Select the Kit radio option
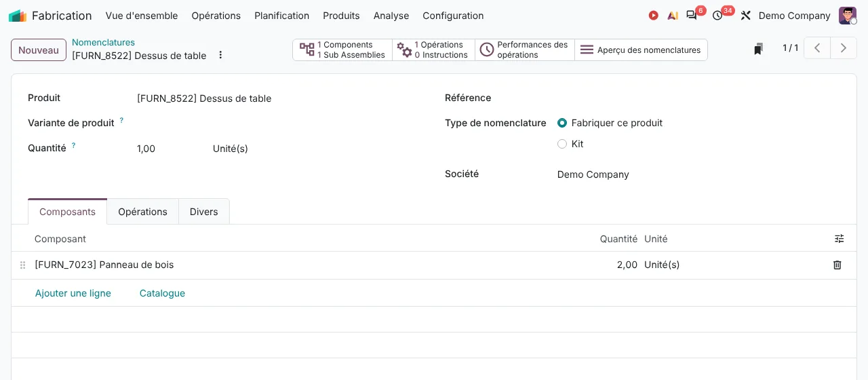 562,144
